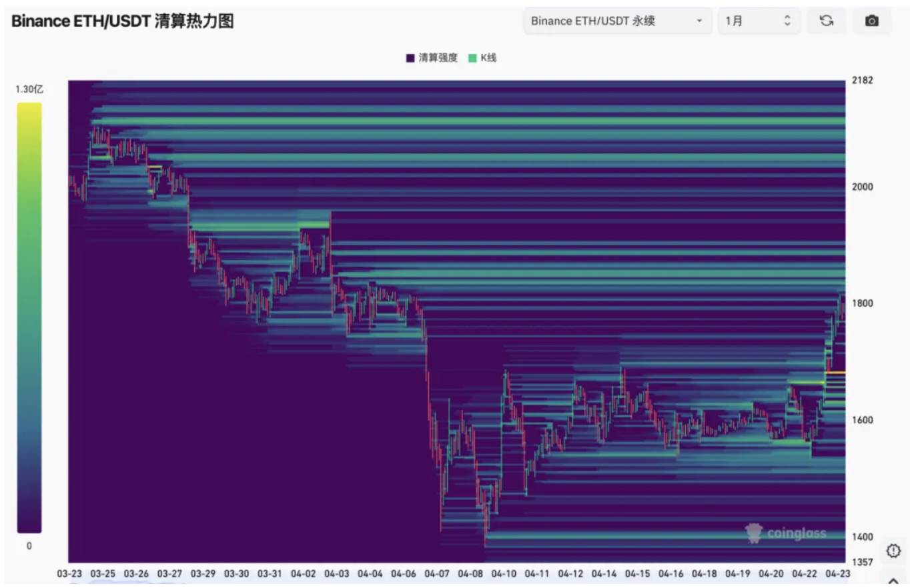Toggle the 清算强度 legend series
Screen dimensions: 910x588
[x=432, y=58]
